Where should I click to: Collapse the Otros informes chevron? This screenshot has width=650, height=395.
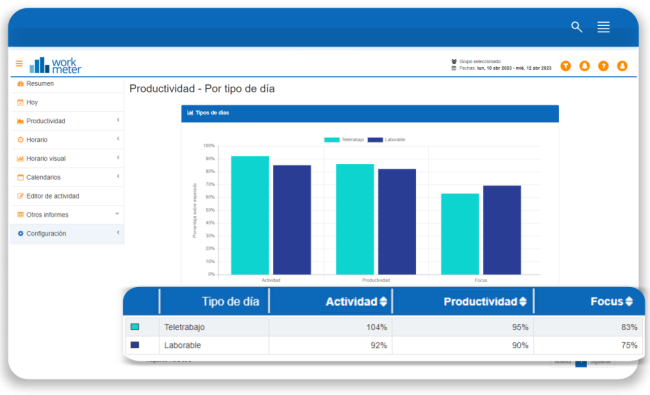point(117,214)
